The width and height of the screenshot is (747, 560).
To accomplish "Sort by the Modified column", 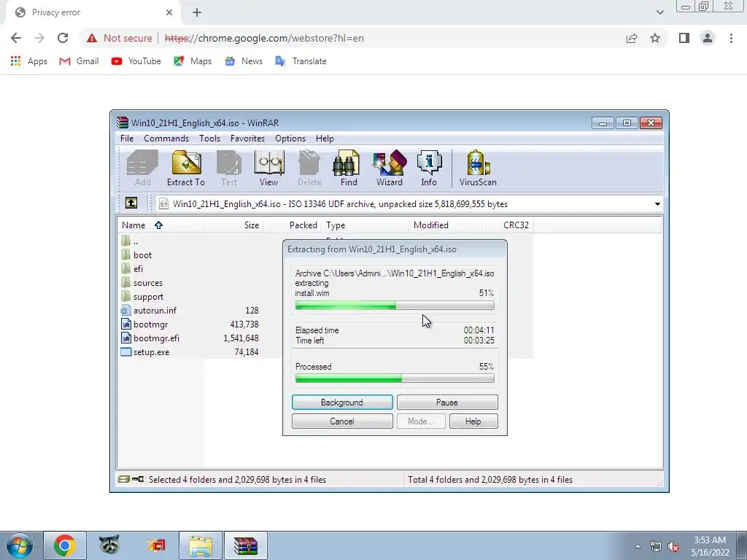I will [445, 225].
